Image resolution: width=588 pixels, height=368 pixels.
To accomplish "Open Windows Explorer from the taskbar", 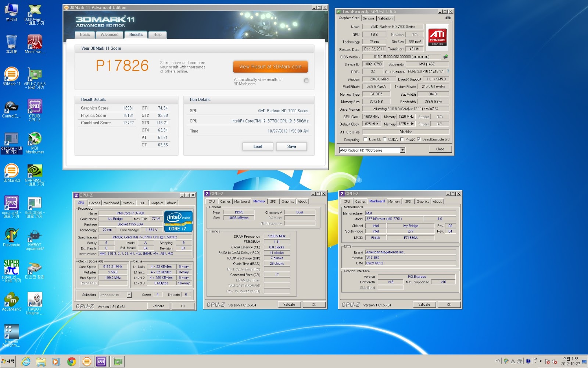I will coord(41,361).
